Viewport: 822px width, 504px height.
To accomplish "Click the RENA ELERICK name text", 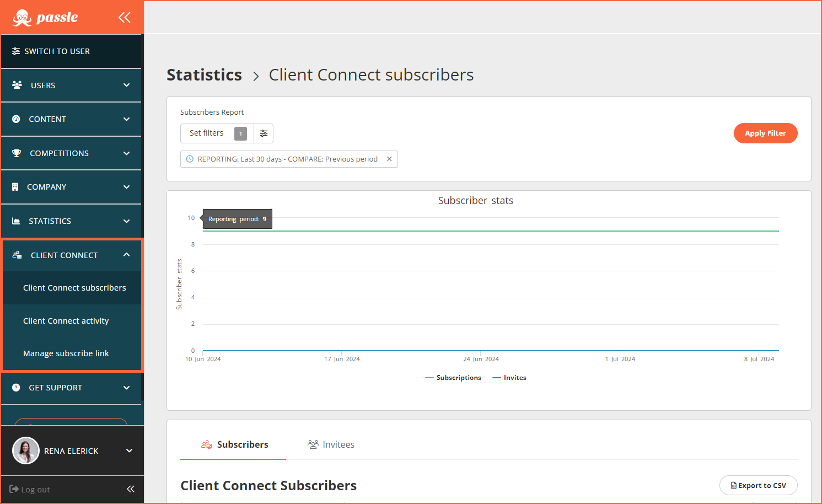I will [71, 451].
